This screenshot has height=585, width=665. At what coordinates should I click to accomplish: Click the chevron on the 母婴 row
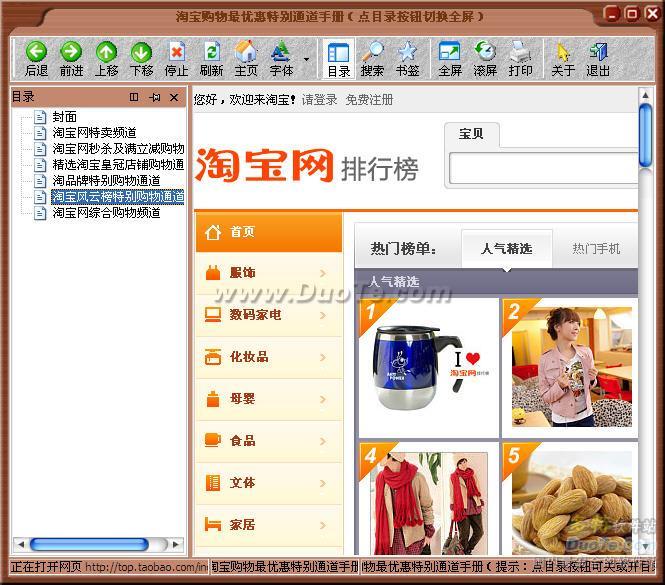323,399
